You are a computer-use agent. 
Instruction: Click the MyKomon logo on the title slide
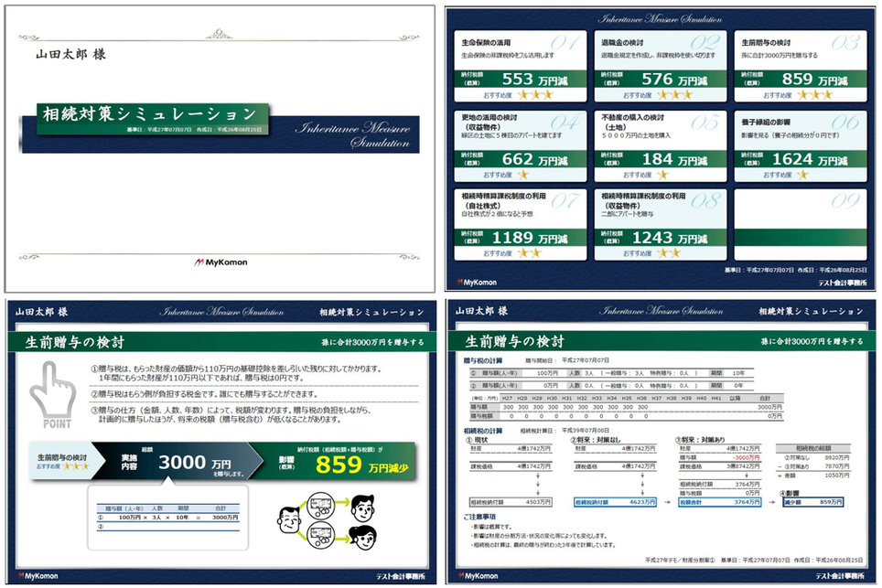pos(220,262)
